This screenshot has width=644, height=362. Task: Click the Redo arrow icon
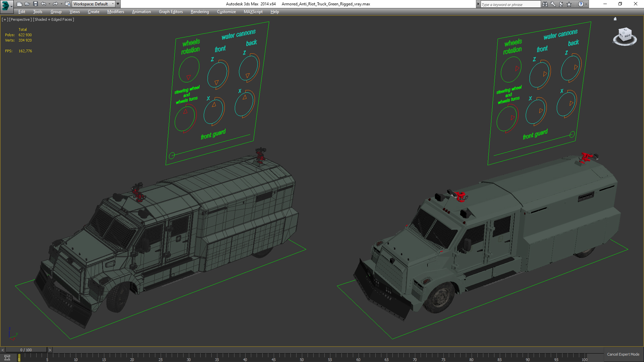(55, 4)
